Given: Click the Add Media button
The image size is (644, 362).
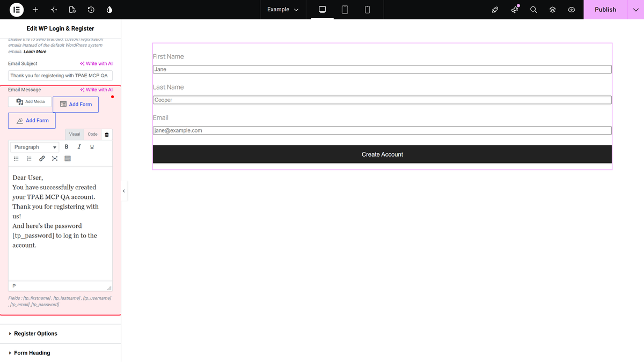Looking at the screenshot, I should [x=30, y=101].
